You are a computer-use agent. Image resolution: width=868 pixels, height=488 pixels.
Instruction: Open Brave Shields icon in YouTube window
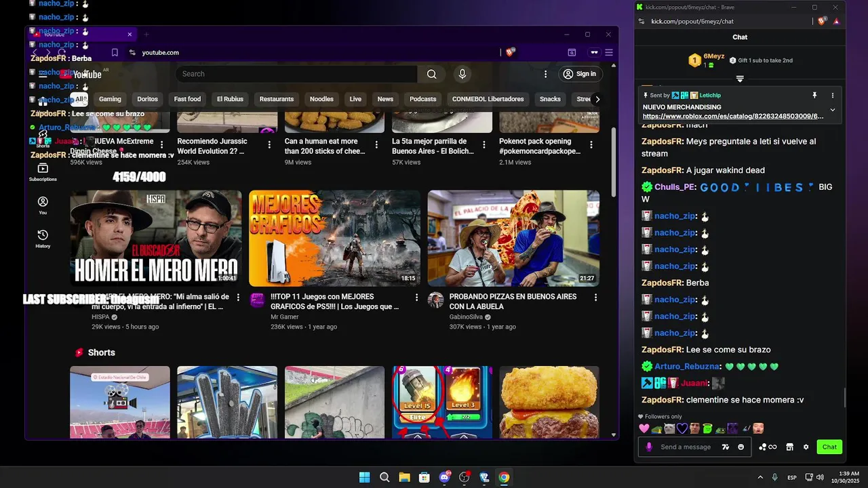[x=510, y=52]
